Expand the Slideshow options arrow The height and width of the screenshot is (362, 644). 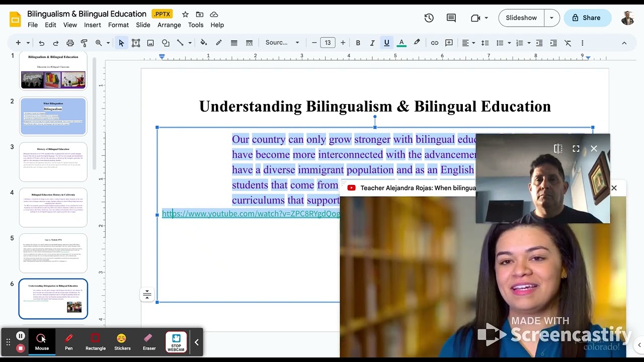(552, 18)
